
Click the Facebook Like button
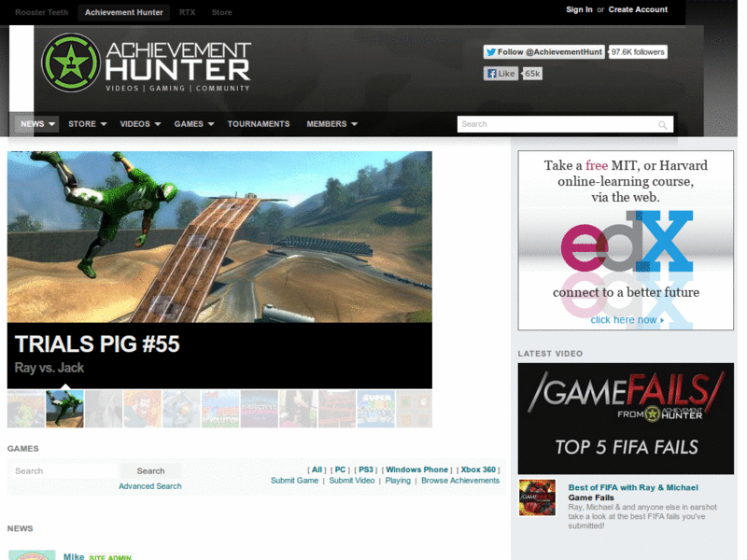click(x=500, y=74)
